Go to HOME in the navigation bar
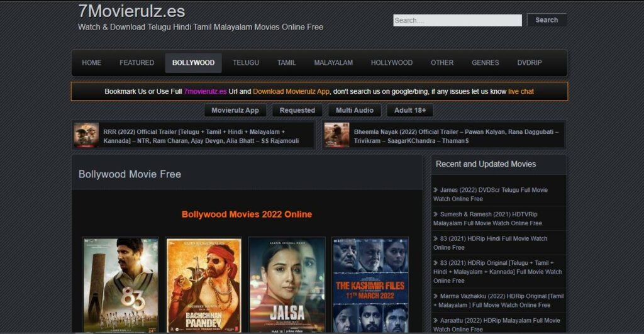 [92, 62]
